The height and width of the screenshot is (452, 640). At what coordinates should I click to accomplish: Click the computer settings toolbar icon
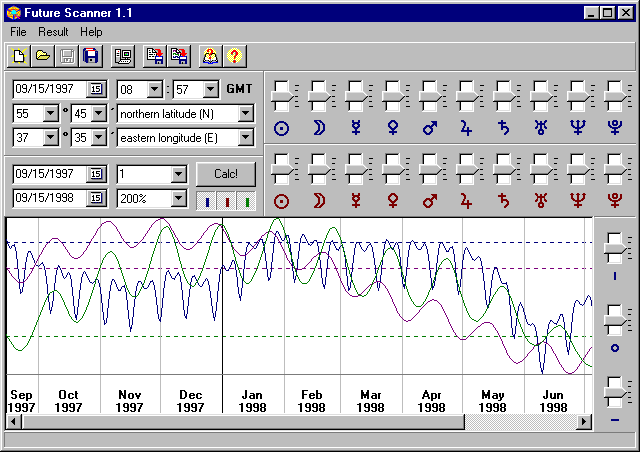click(x=124, y=56)
